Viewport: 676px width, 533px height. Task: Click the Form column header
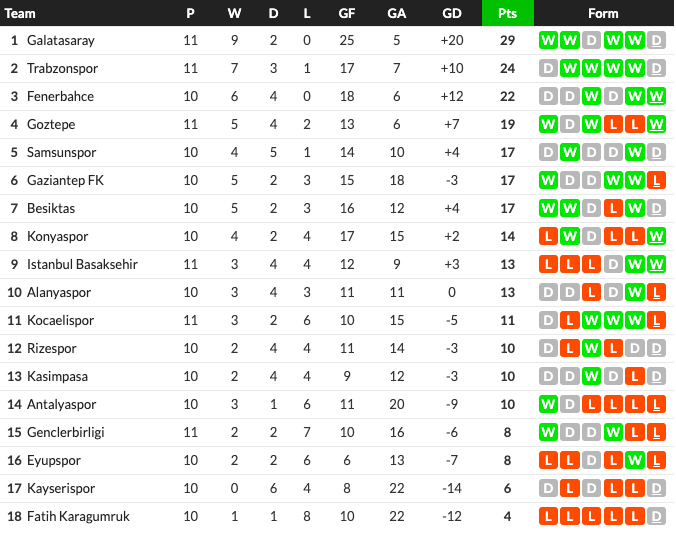tap(603, 14)
